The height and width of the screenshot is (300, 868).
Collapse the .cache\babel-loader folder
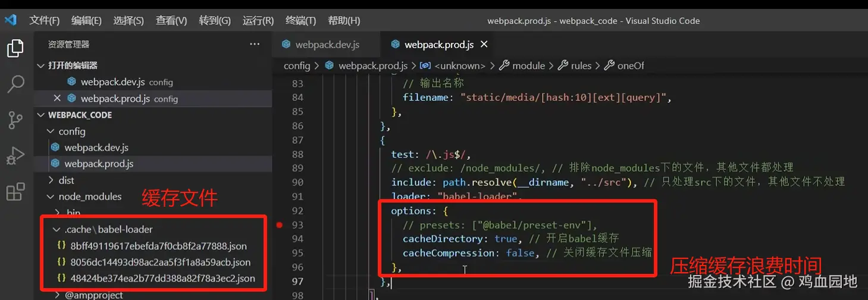pos(57,229)
